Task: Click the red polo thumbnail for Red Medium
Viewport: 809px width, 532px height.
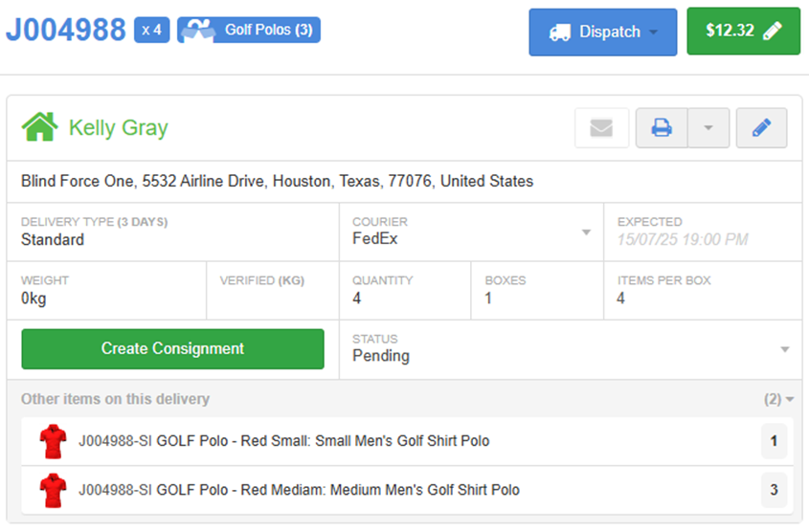Action: [54, 490]
